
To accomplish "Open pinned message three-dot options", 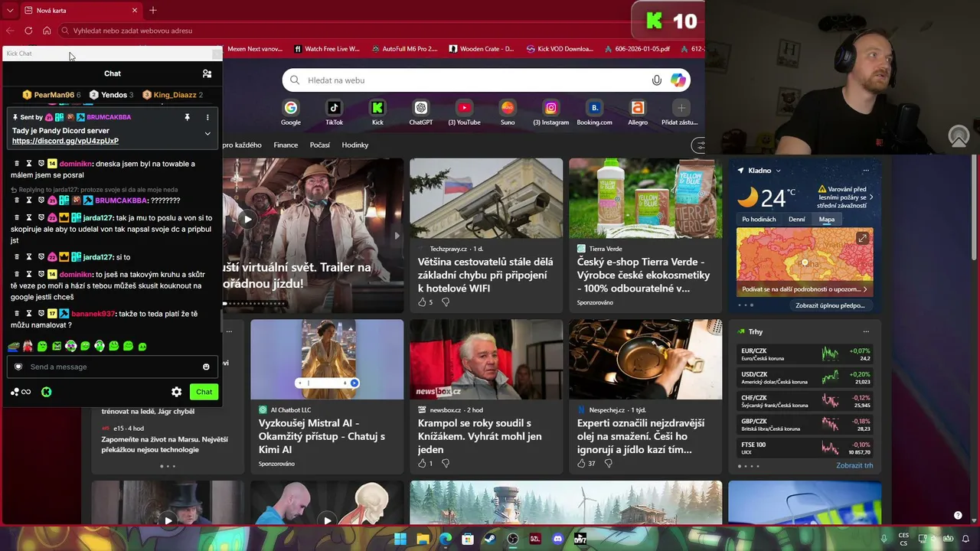I will tap(207, 117).
